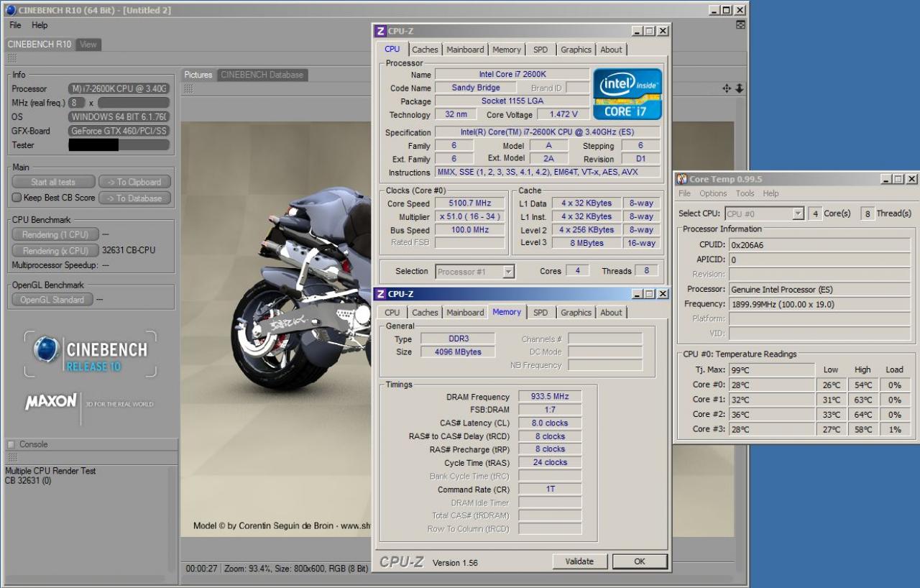
Task: Click the -> To Clipboard button
Action: [134, 182]
